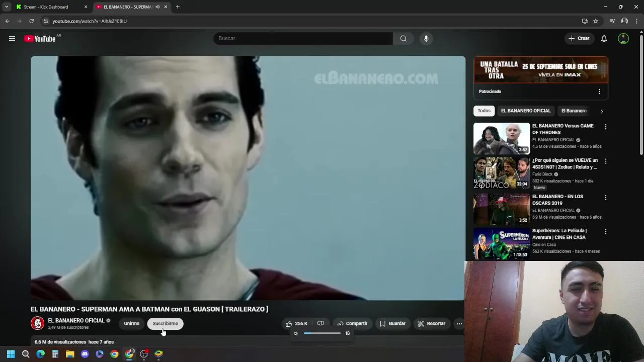The image size is (644, 362).
Task: Open EL BANANERO OFICIAL channel name link
Action: point(76,321)
